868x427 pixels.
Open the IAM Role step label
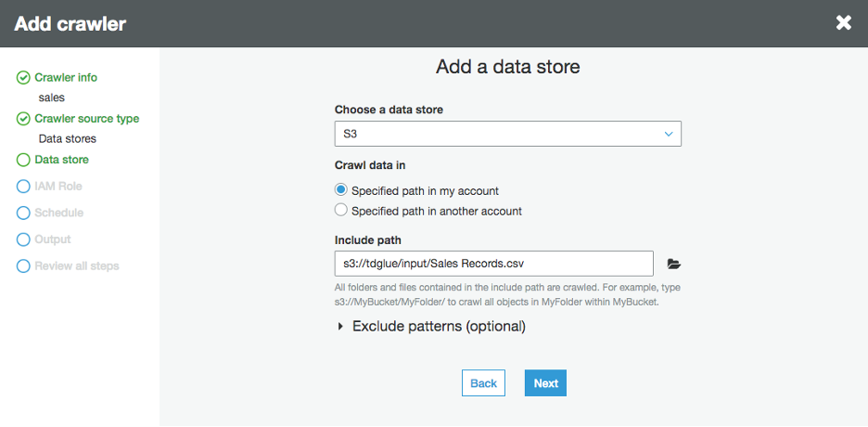(x=58, y=187)
